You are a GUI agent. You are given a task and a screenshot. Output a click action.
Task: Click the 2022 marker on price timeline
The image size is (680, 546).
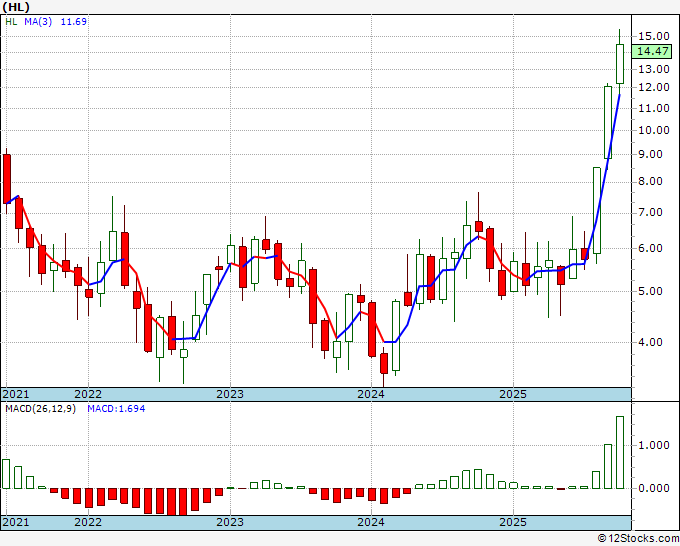coord(88,394)
